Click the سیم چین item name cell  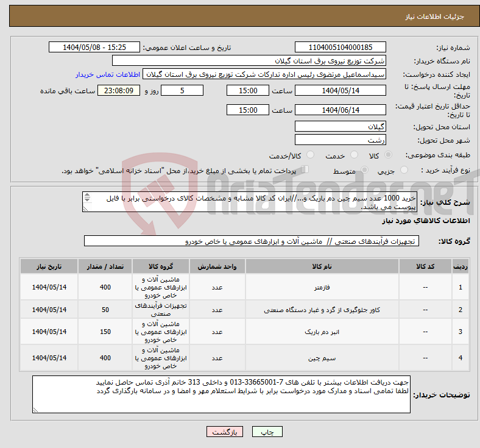point(322,358)
